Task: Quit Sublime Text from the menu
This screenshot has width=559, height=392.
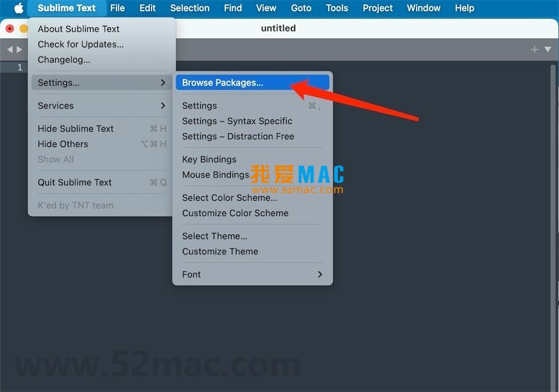Action: click(x=75, y=182)
